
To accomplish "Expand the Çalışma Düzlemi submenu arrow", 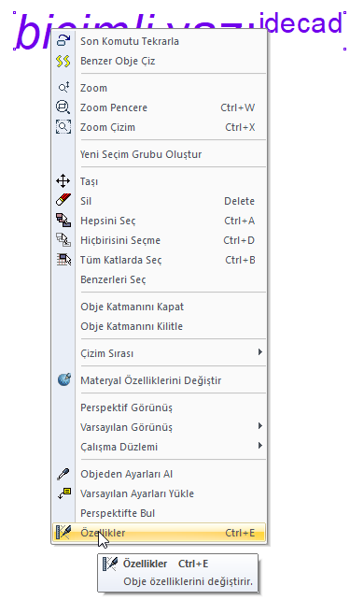I will (x=260, y=446).
